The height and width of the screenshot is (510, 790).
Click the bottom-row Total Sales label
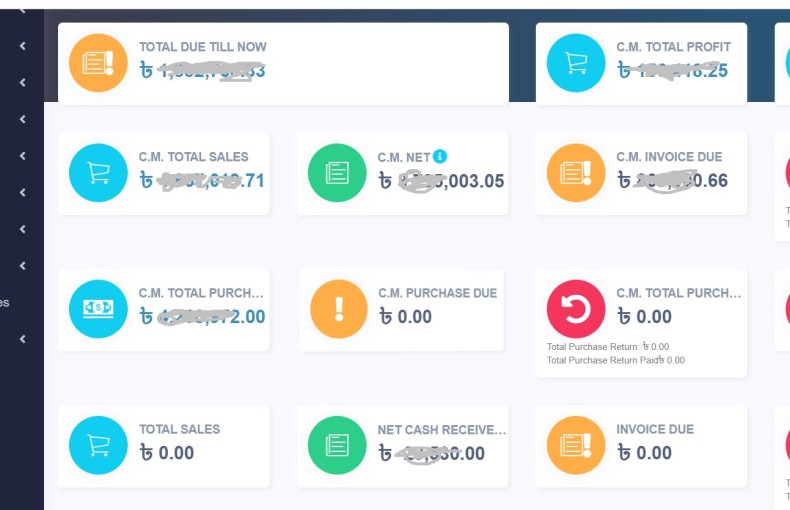[x=179, y=429]
